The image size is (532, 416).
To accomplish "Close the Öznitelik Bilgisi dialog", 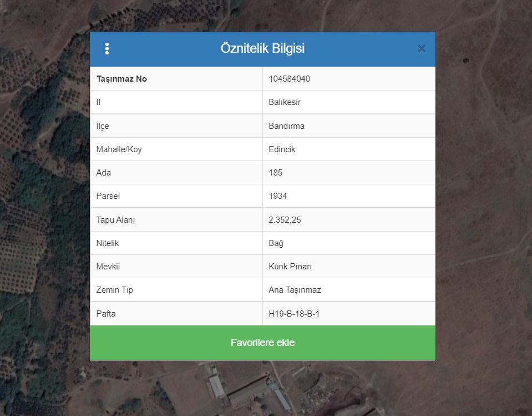I will [x=422, y=49].
